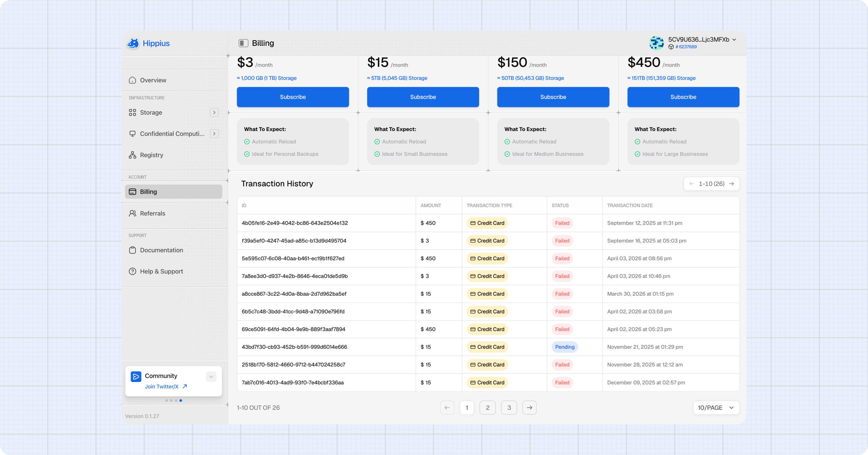Subscribe to the $150 per month plan
868x455 pixels.
coord(553,97)
